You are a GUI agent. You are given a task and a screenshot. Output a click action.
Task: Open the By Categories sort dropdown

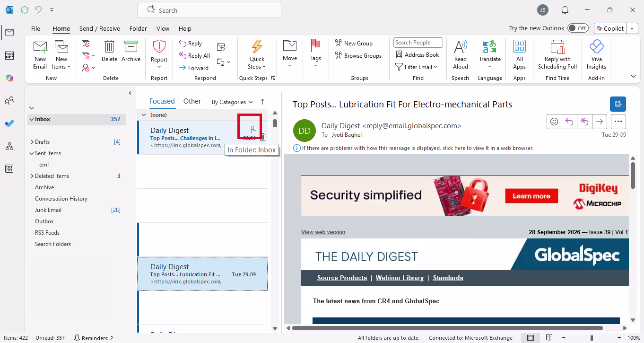click(x=232, y=102)
